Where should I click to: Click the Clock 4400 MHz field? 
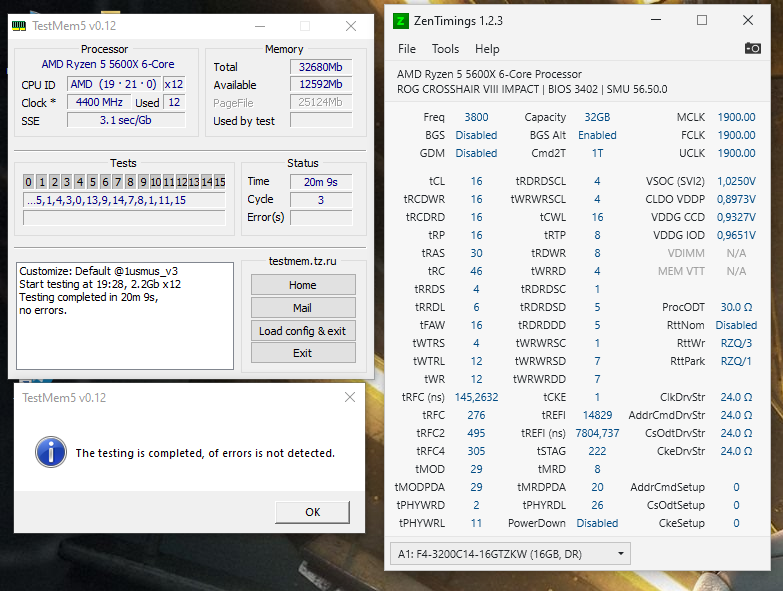pyautogui.click(x=99, y=102)
